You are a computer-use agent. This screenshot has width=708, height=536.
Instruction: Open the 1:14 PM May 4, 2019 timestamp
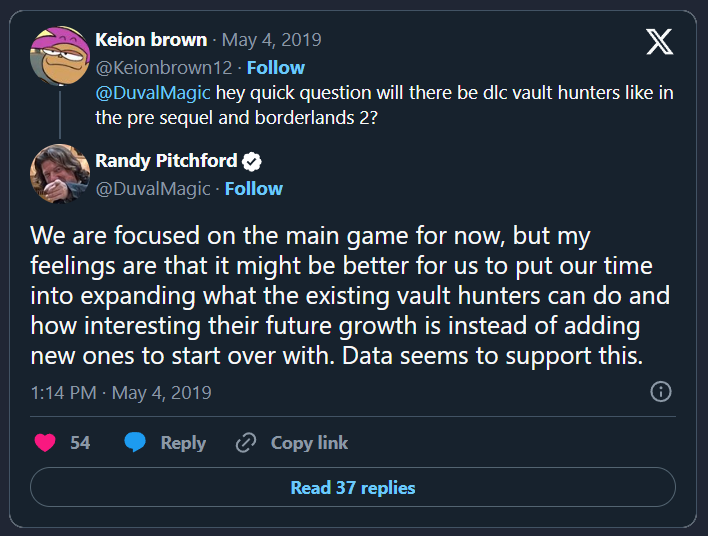(x=121, y=392)
